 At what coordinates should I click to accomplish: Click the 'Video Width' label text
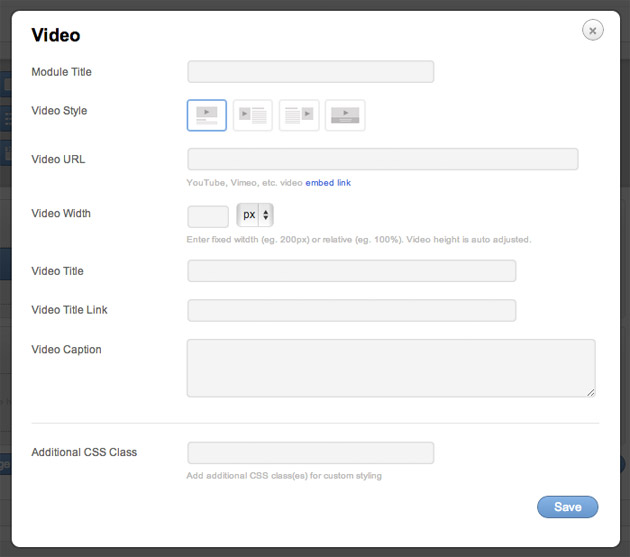[x=61, y=213]
